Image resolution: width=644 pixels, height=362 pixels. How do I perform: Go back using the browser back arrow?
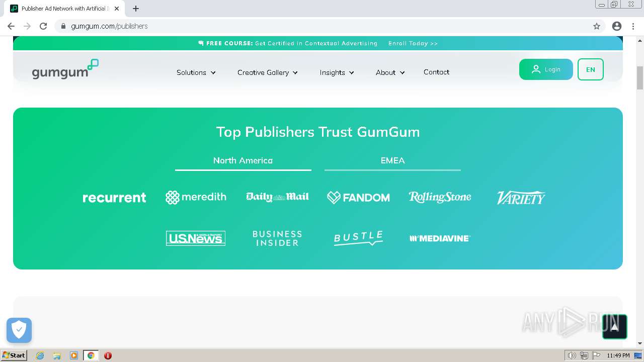[x=11, y=26]
